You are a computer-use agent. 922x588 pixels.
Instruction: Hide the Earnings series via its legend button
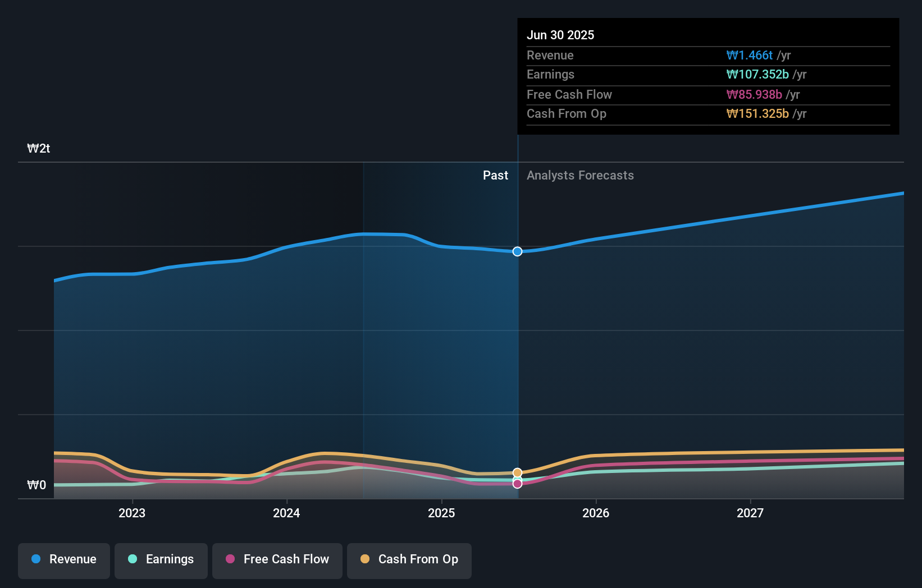pyautogui.click(x=161, y=559)
